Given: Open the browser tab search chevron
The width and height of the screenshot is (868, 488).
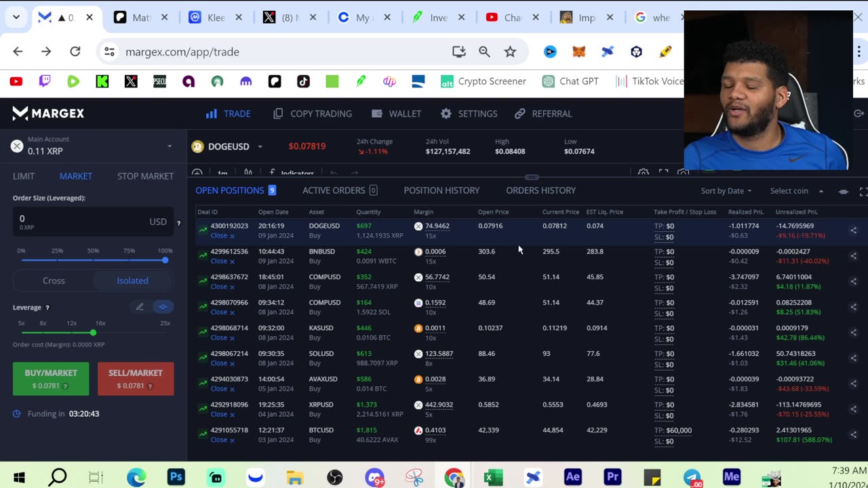Looking at the screenshot, I should click(x=16, y=18).
